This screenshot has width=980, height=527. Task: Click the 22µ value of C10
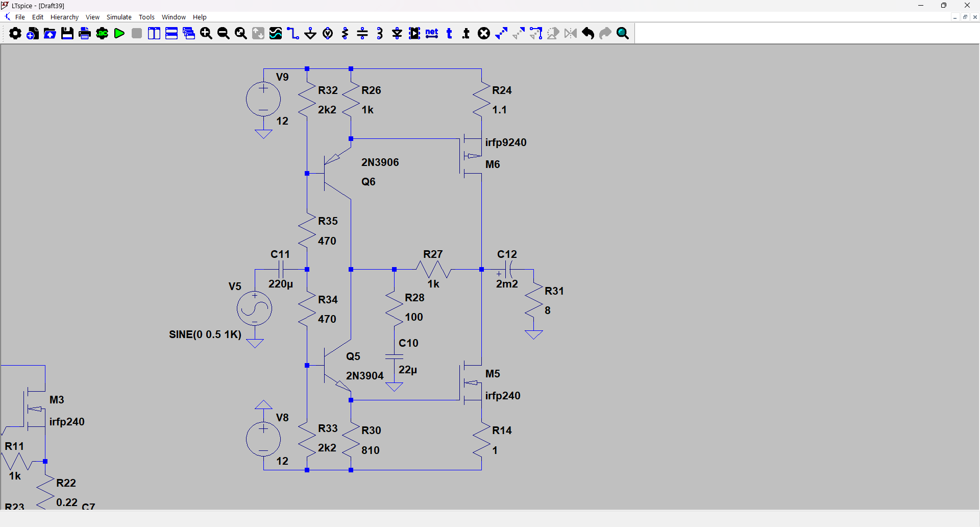pos(408,370)
